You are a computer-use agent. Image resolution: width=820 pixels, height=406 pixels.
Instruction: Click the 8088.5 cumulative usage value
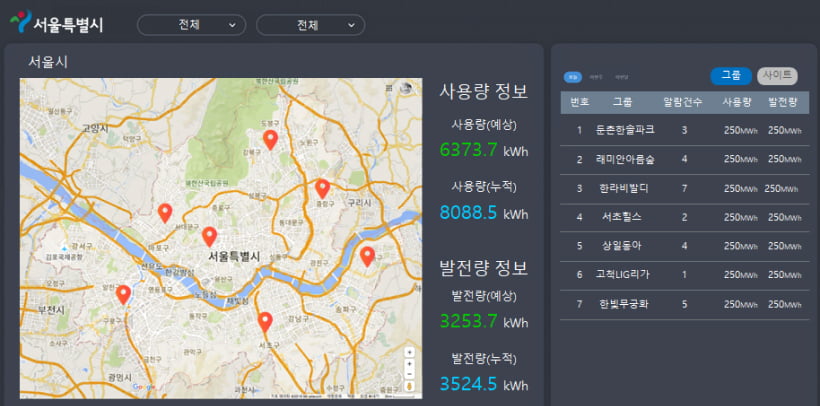469,212
